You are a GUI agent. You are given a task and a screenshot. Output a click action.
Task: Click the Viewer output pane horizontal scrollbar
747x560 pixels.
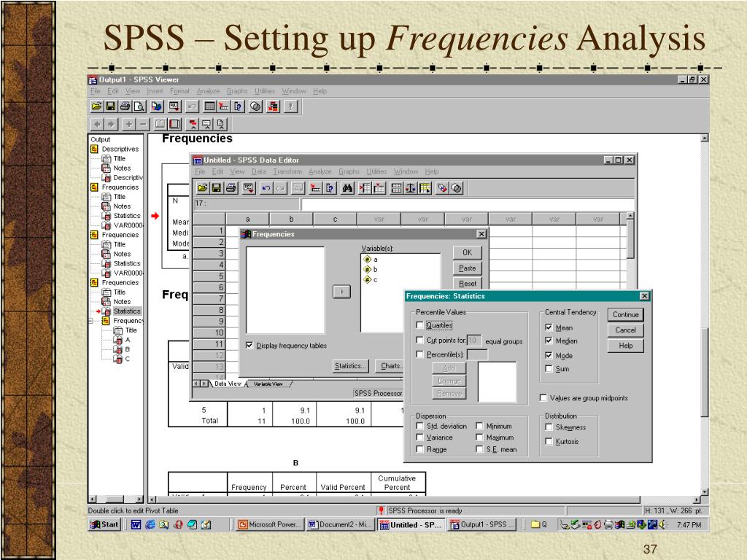tap(425, 499)
